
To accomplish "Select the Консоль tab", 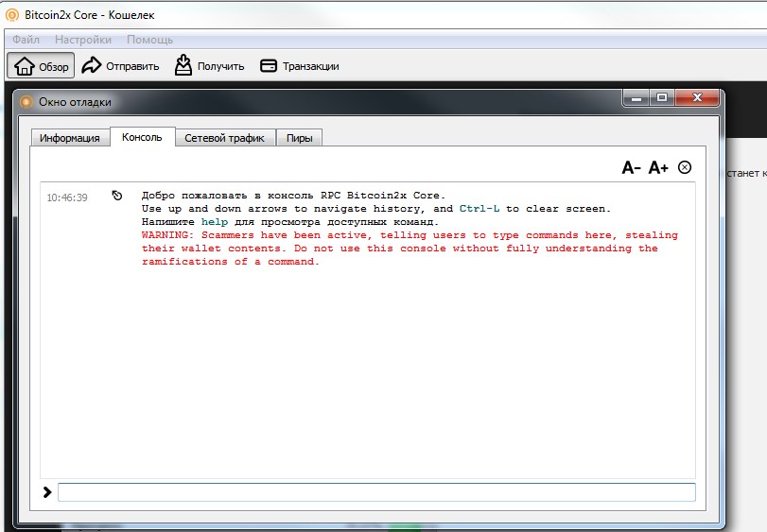I will (x=142, y=137).
